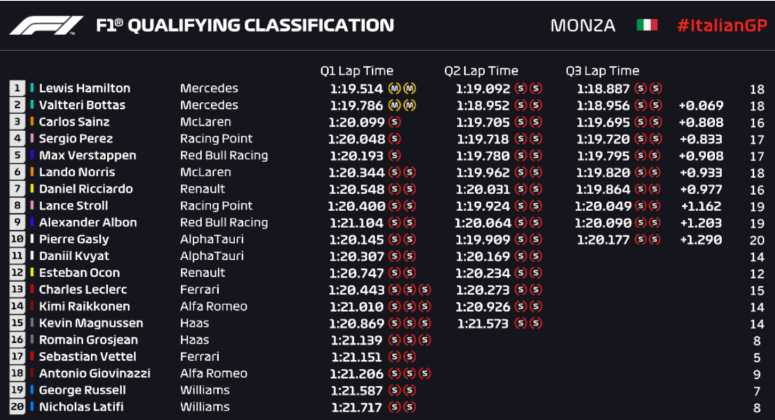Viewport: 775px width, 420px height.
Task: Click the F1 logo in the header
Action: [47, 25]
